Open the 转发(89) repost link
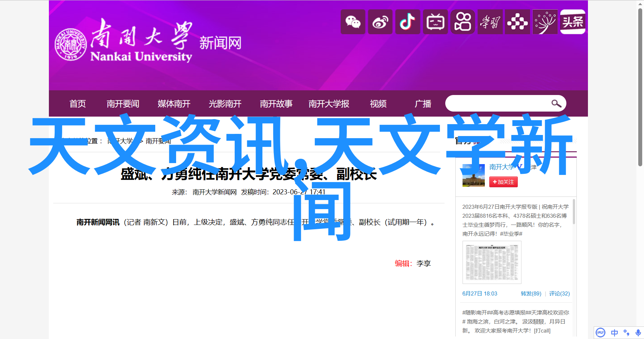 [531, 294]
